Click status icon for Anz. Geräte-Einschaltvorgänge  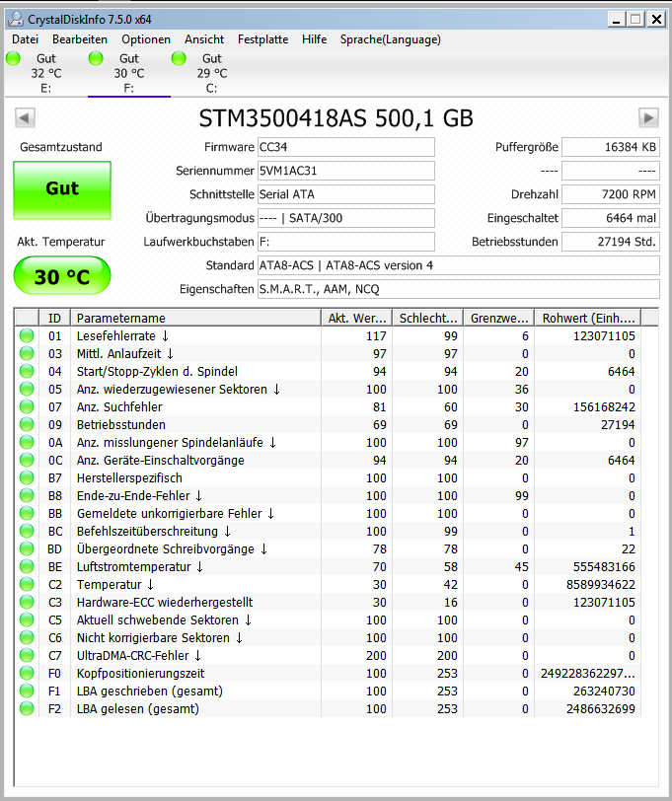[27, 460]
